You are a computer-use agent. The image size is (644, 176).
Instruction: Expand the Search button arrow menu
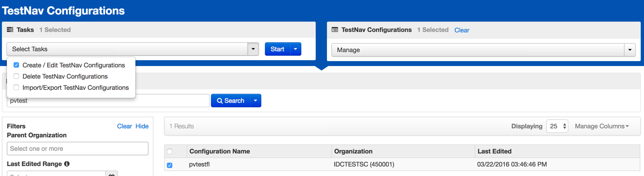255,101
